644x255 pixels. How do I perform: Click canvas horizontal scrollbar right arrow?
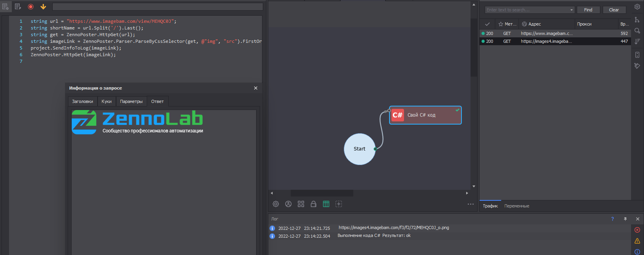[x=467, y=193]
